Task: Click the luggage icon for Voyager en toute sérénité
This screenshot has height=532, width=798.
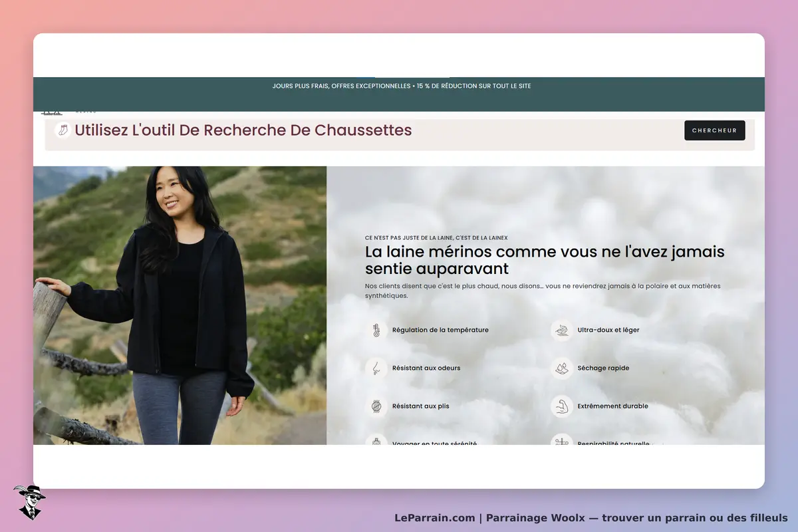Action: click(x=376, y=440)
